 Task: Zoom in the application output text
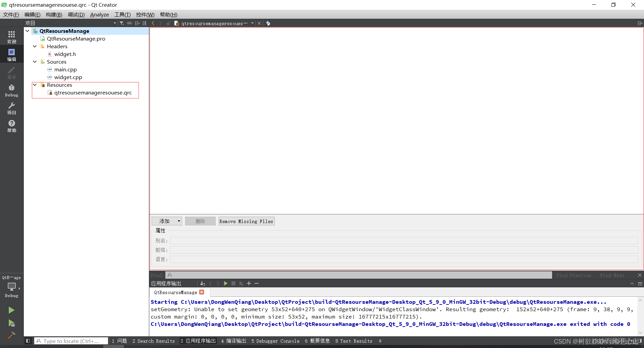point(249,283)
